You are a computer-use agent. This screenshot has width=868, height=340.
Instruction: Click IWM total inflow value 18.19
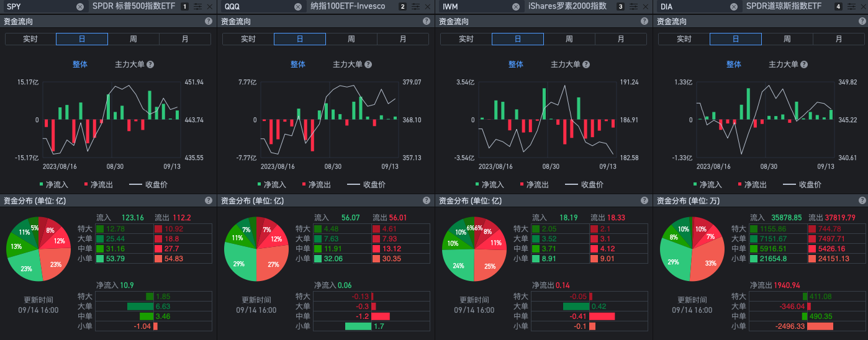567,218
